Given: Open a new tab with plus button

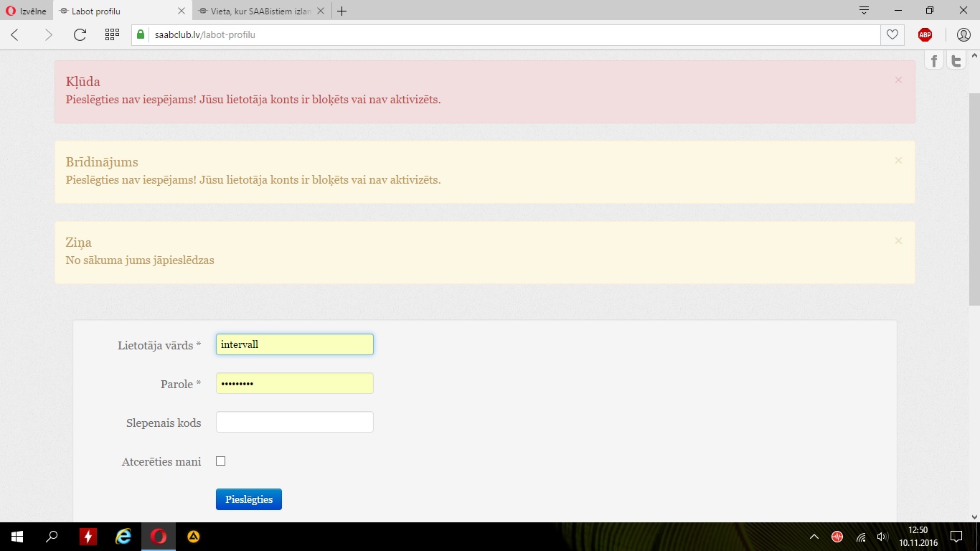Looking at the screenshot, I should pos(342,11).
